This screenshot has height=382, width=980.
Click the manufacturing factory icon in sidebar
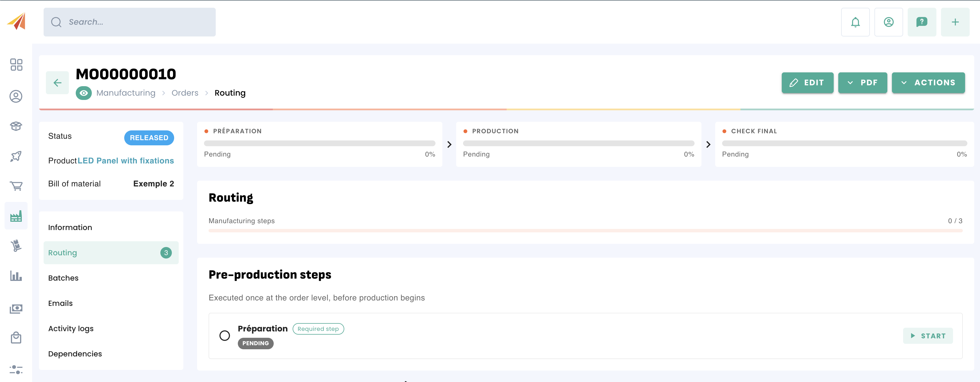16,216
